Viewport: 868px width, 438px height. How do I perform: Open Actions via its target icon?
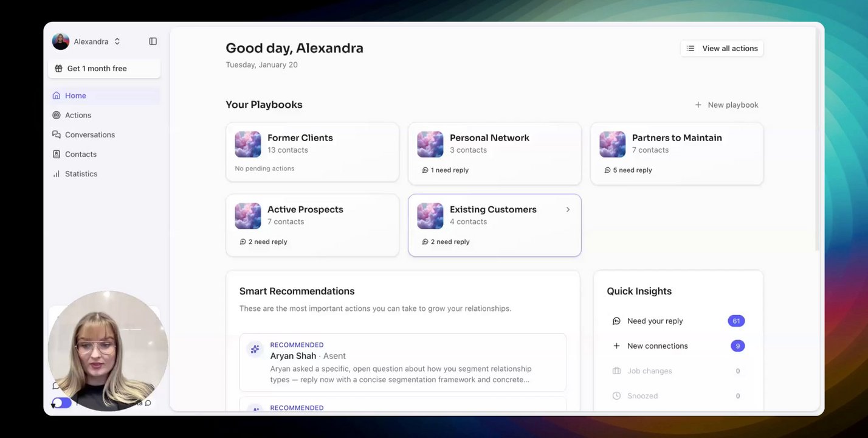57,115
